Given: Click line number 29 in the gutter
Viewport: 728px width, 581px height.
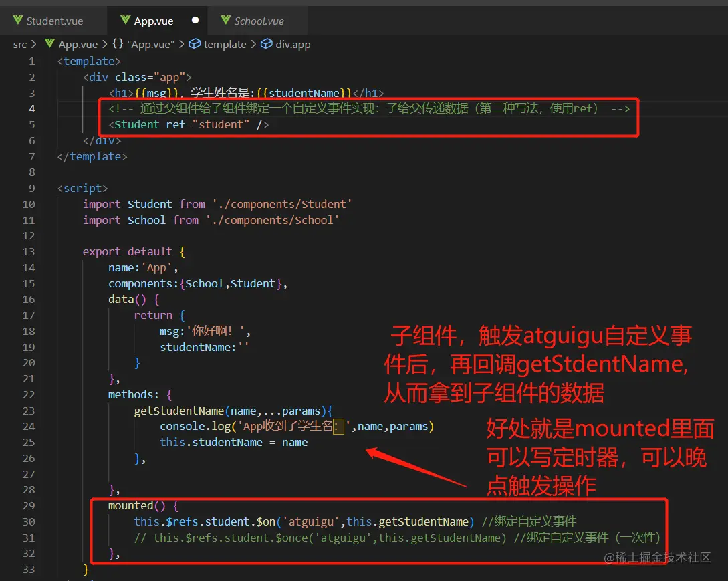Looking at the screenshot, I should (29, 505).
